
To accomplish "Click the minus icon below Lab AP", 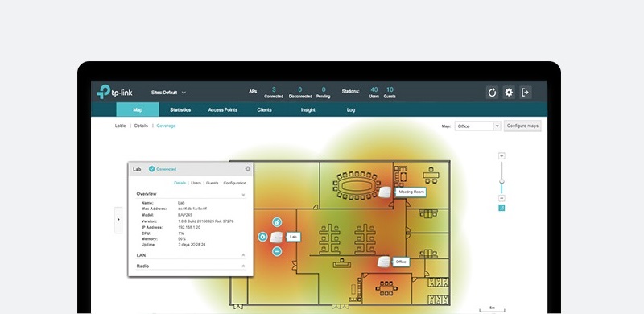I will tap(277, 251).
